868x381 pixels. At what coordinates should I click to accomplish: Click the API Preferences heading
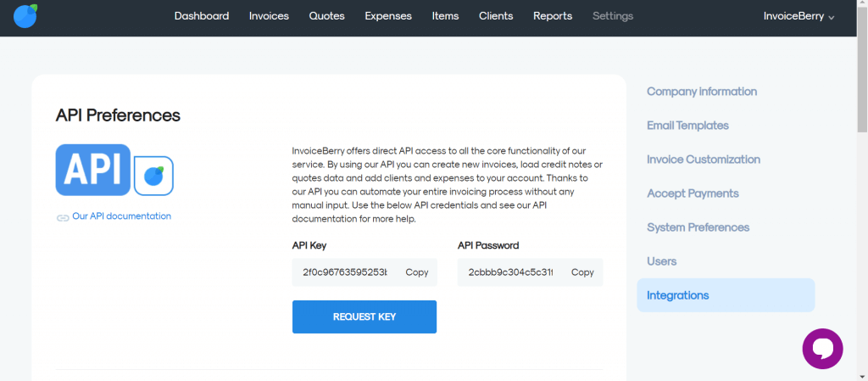coord(118,115)
